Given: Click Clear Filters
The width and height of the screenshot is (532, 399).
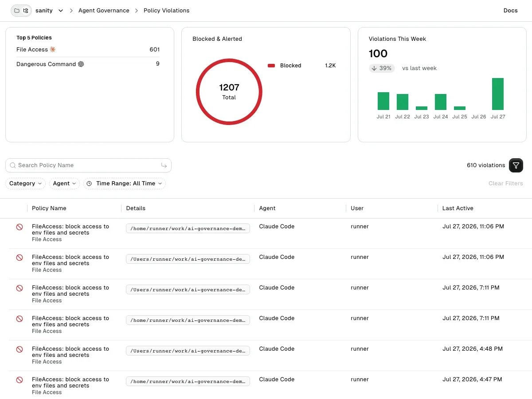Looking at the screenshot, I should point(506,184).
